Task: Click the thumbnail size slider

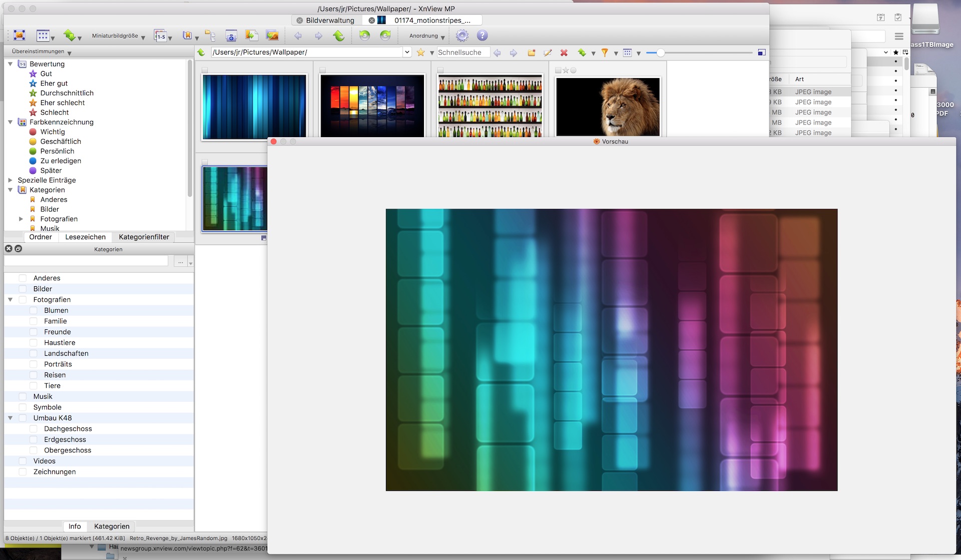Action: tap(661, 53)
